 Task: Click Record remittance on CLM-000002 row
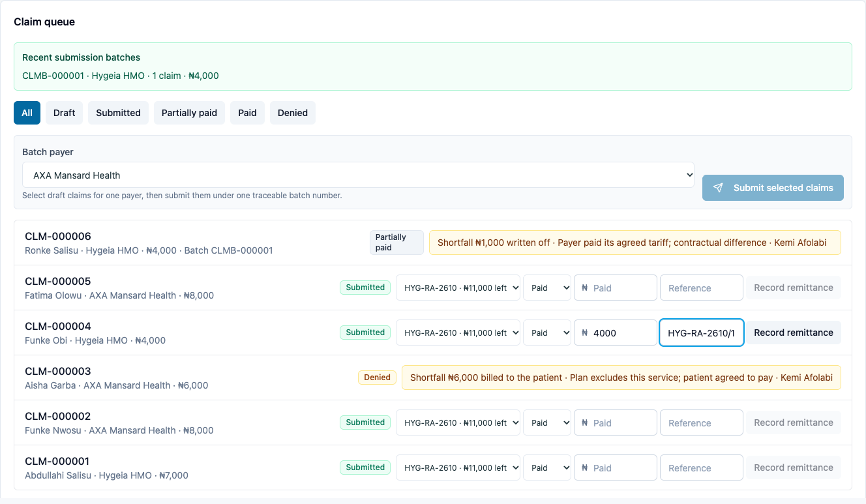tap(794, 422)
